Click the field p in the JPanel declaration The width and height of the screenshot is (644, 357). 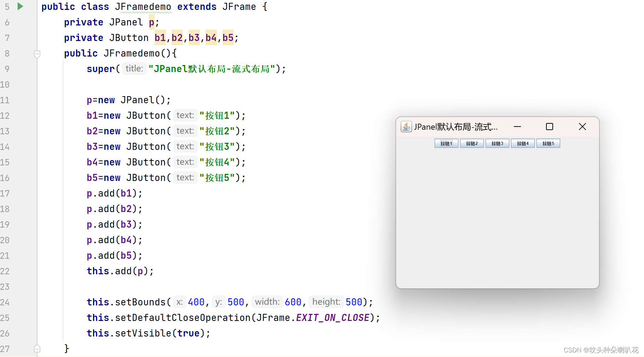point(152,22)
